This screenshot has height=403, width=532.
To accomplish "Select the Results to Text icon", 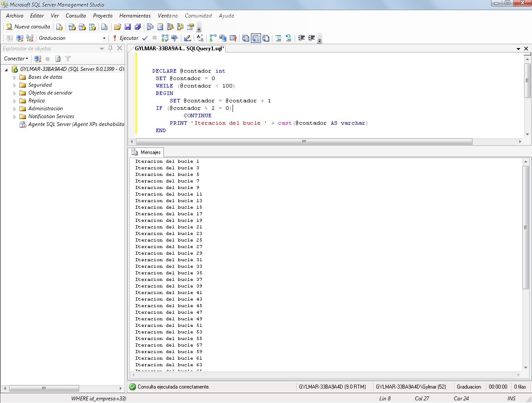I will click(245, 38).
